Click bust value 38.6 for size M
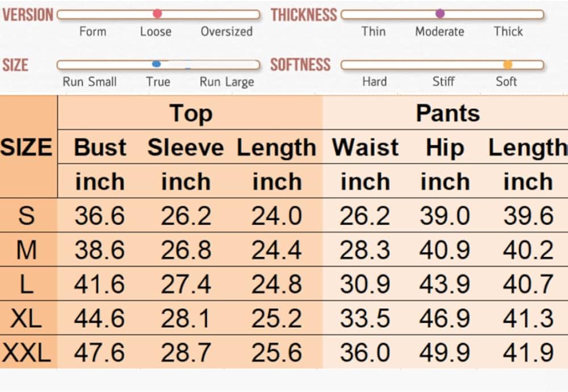 tap(100, 250)
